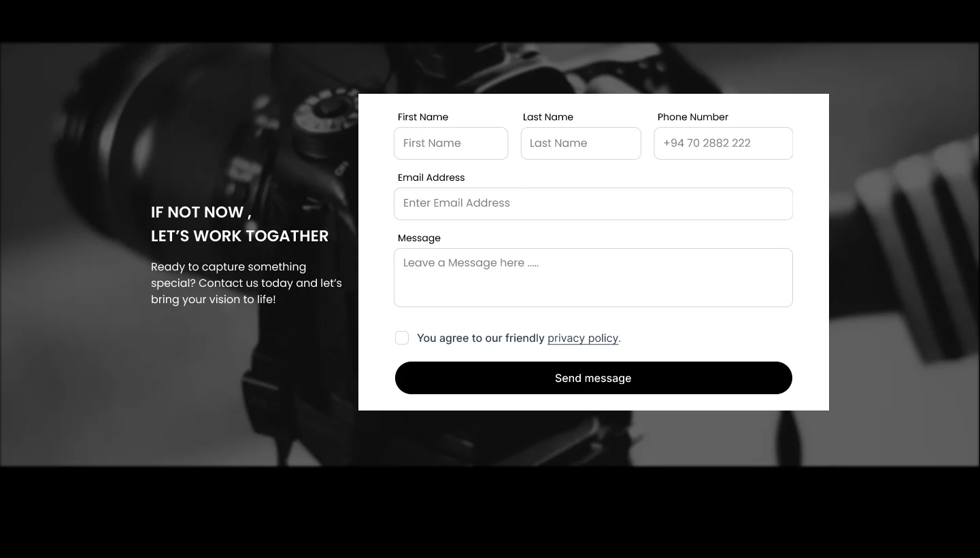Tick the privacy policy agreement checkbox
980x558 pixels.
pyautogui.click(x=402, y=338)
